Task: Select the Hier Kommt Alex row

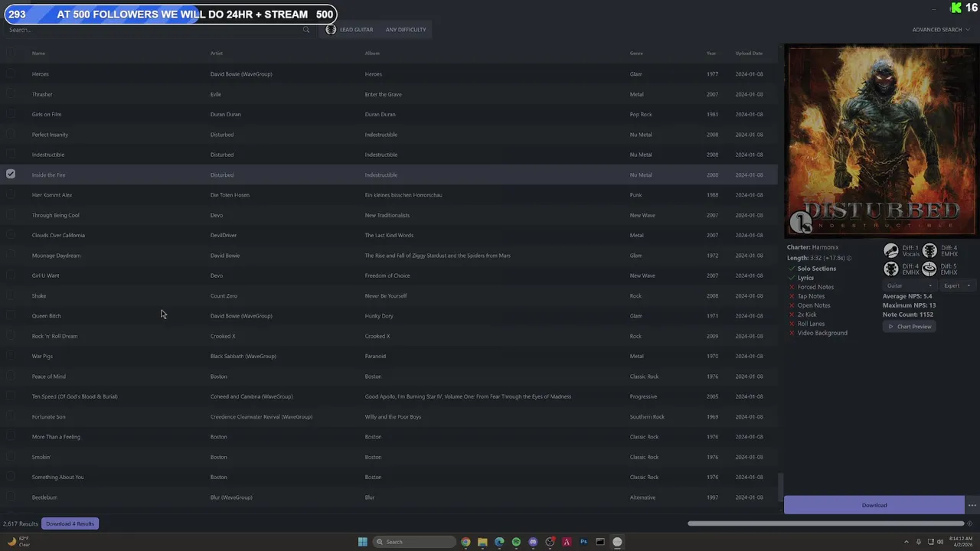Action: (x=389, y=195)
